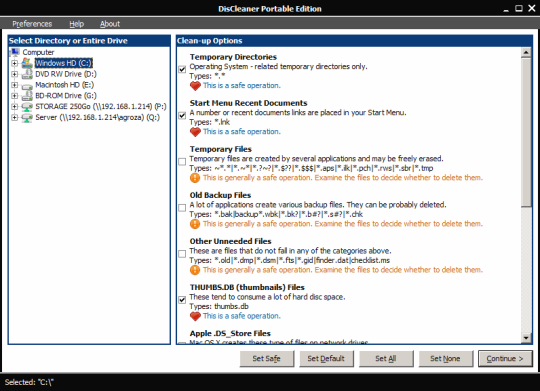Click the 'Other Unneeded Files' heading

230,241
